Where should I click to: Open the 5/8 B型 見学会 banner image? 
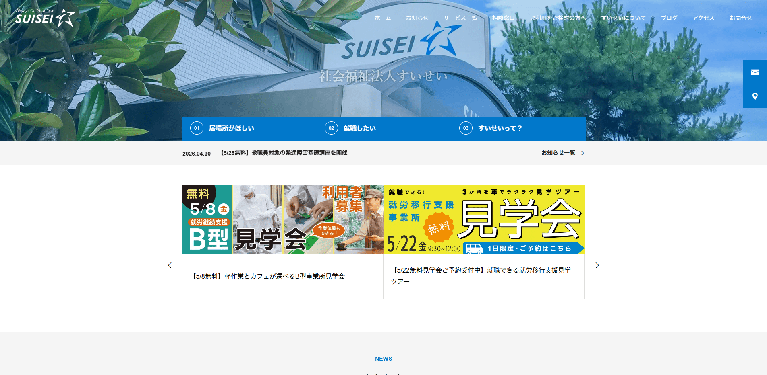click(x=283, y=219)
